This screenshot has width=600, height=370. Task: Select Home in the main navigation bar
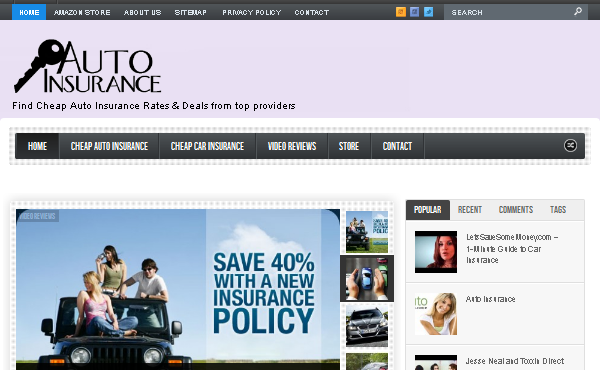pyautogui.click(x=37, y=146)
